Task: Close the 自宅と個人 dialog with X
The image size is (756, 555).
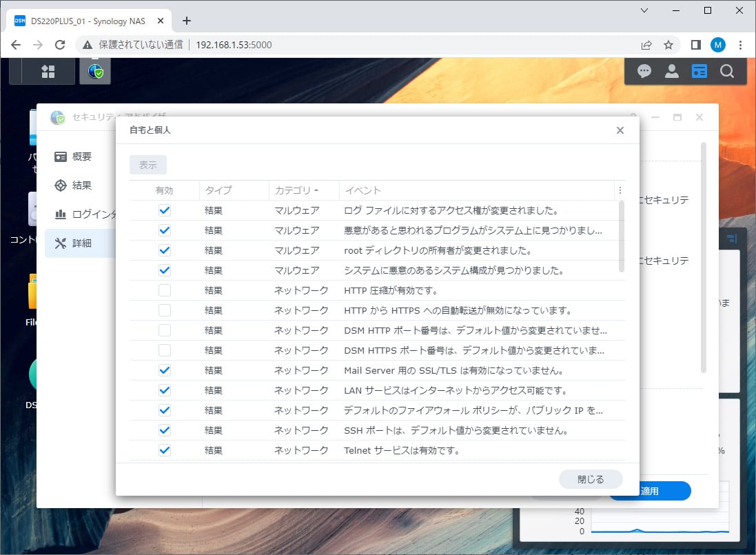Action: (x=620, y=130)
